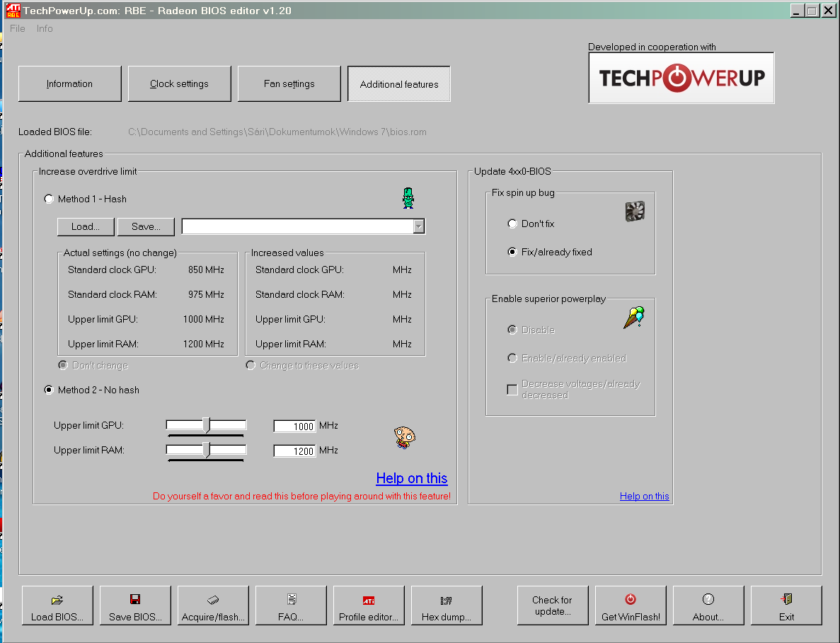This screenshot has height=643, width=840.
Task: Open the Load BIOS dialog
Action: (x=57, y=606)
